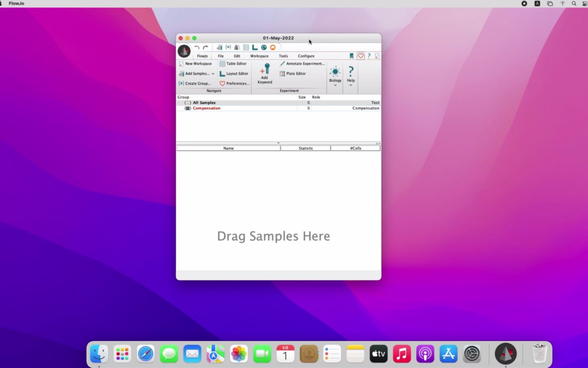Click the All Samples group braces icon
The height and width of the screenshot is (368, 588).
[188, 103]
